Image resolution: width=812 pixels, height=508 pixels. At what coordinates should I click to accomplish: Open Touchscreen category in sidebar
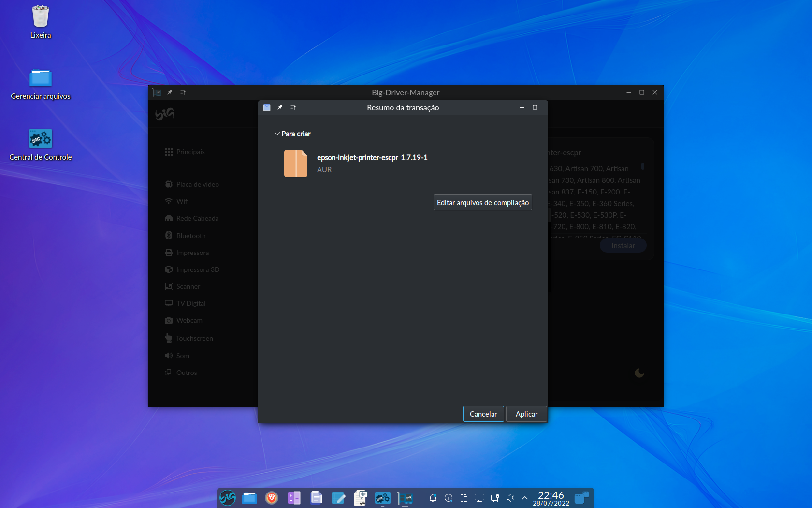(x=189, y=338)
